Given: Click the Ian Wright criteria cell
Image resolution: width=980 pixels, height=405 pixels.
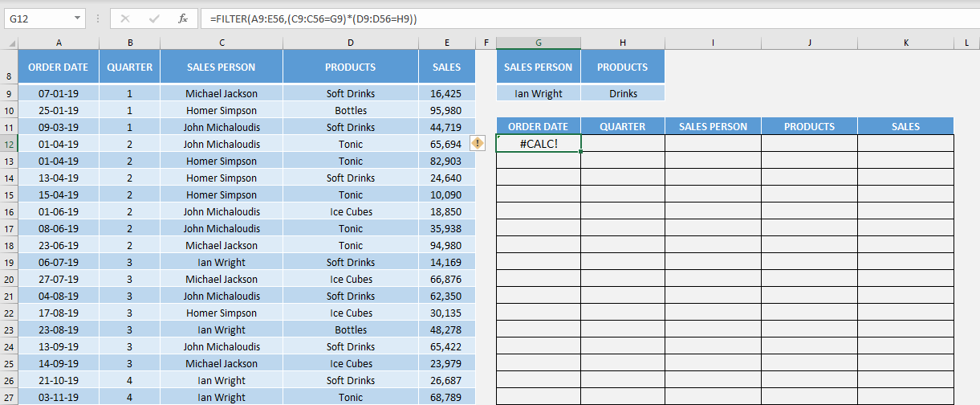Looking at the screenshot, I should (539, 93).
